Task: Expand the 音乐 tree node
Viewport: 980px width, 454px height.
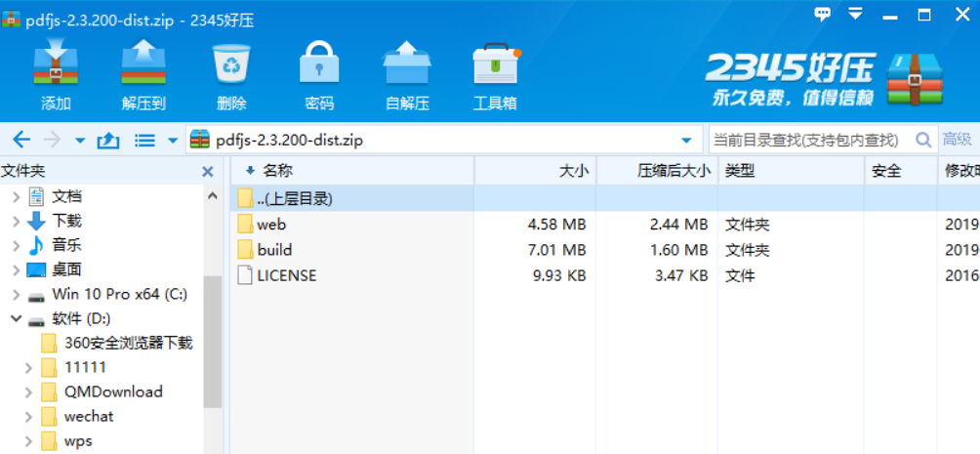Action: (x=17, y=246)
